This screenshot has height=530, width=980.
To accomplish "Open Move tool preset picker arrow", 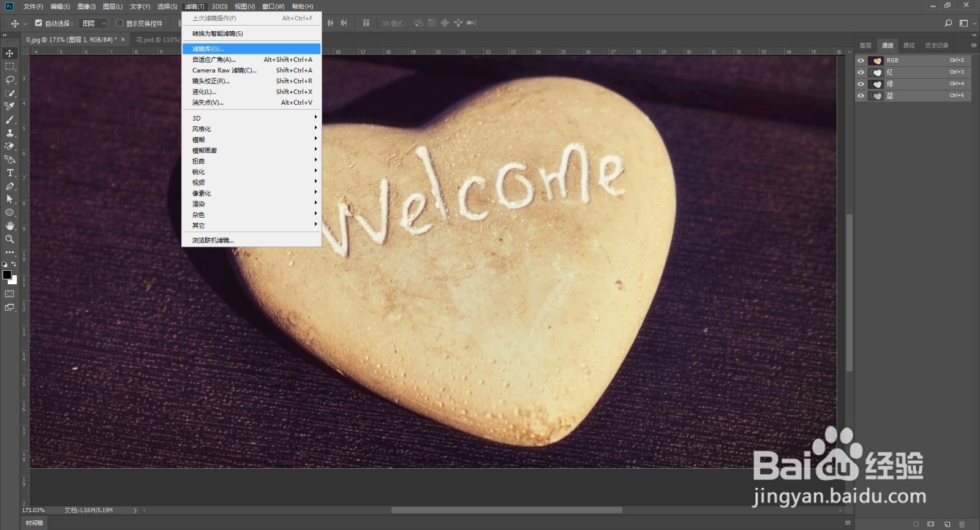I will click(25, 23).
